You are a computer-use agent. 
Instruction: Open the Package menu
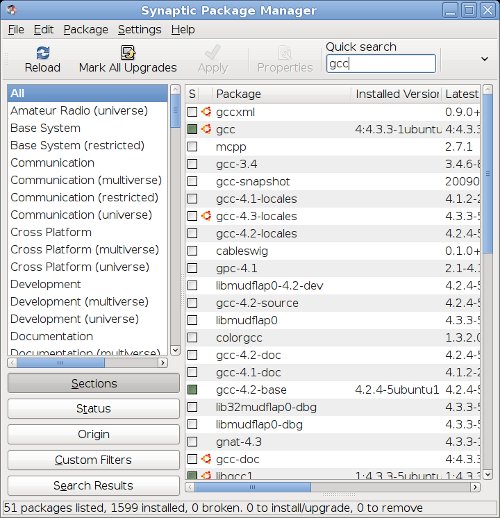click(x=86, y=30)
